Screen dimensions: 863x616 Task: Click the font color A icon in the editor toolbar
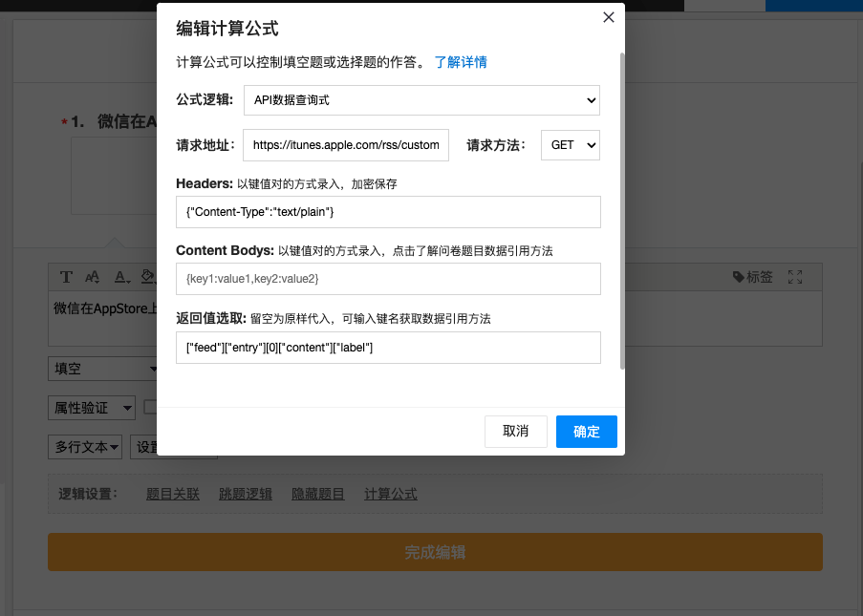coord(121,277)
